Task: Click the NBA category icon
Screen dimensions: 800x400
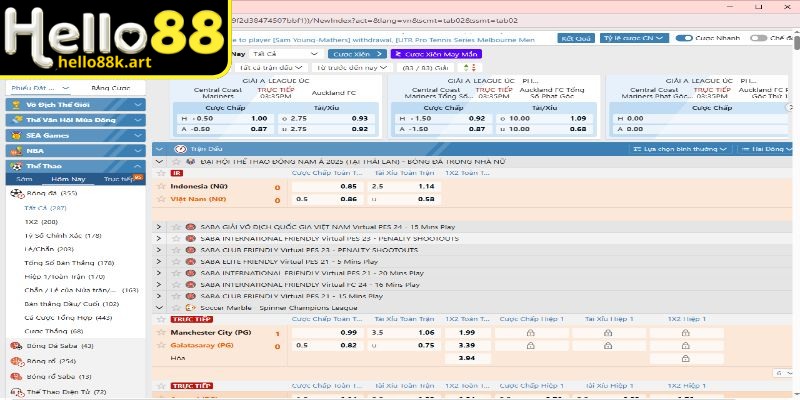Action: 16,149
